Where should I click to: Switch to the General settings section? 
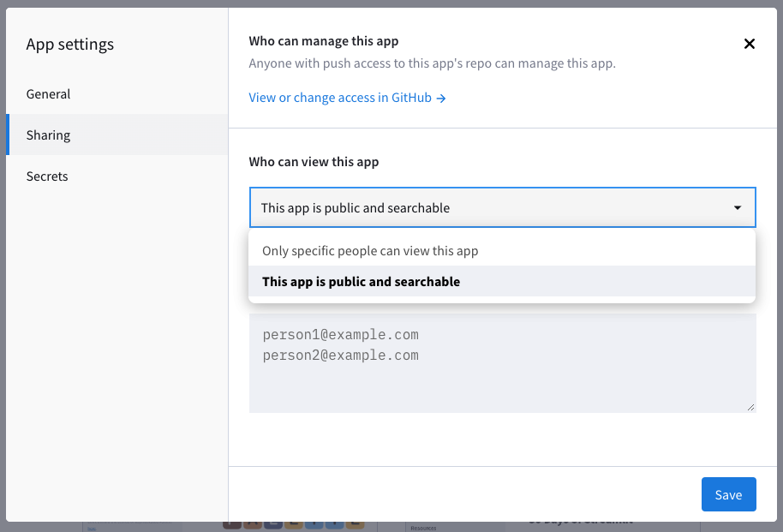(x=48, y=93)
